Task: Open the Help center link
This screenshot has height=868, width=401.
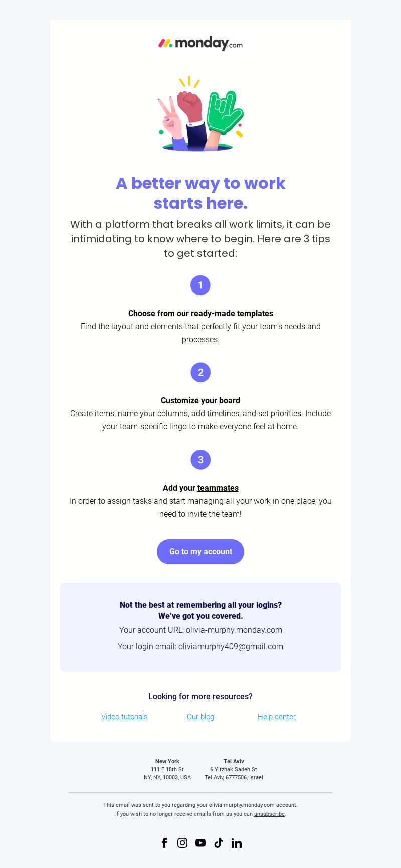Action: 277,717
